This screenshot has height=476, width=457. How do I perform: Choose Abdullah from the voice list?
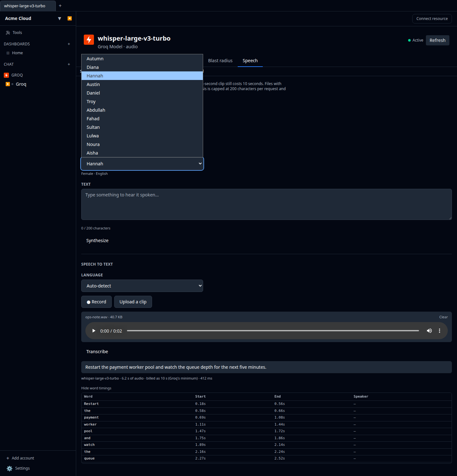pyautogui.click(x=142, y=110)
